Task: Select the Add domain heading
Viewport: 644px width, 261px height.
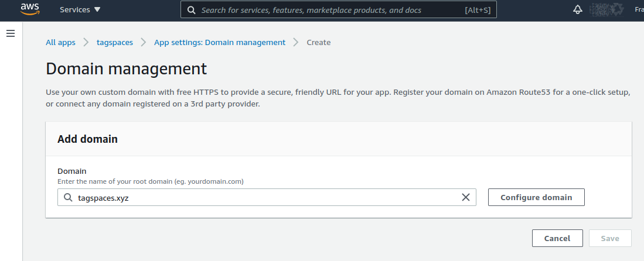Action: pyautogui.click(x=87, y=139)
